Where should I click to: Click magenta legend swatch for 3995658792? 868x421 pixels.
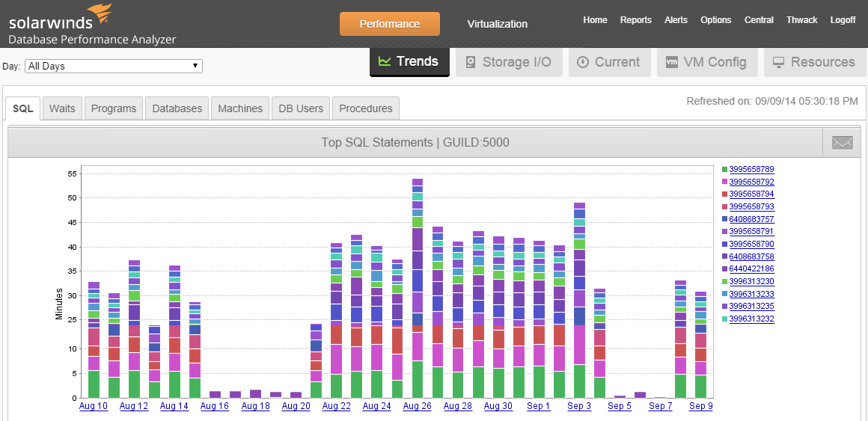(x=724, y=182)
